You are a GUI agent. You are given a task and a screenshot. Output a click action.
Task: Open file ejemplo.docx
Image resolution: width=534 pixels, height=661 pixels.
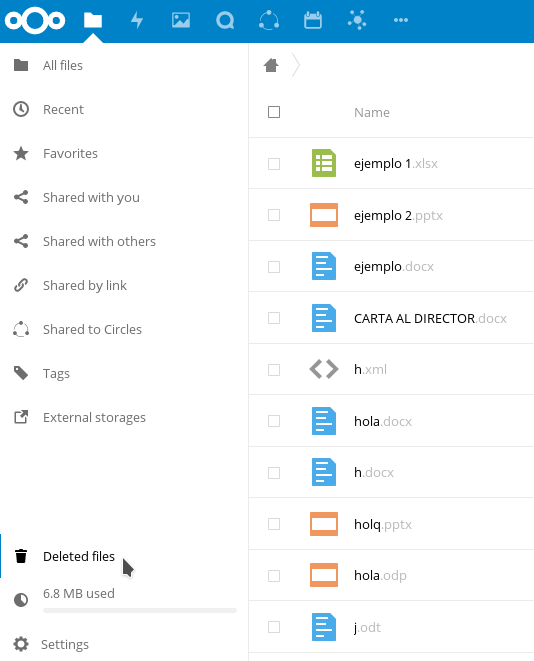(x=394, y=267)
